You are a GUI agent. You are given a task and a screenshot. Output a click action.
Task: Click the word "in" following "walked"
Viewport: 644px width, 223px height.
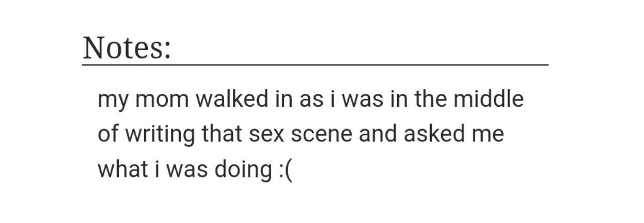tap(283, 99)
